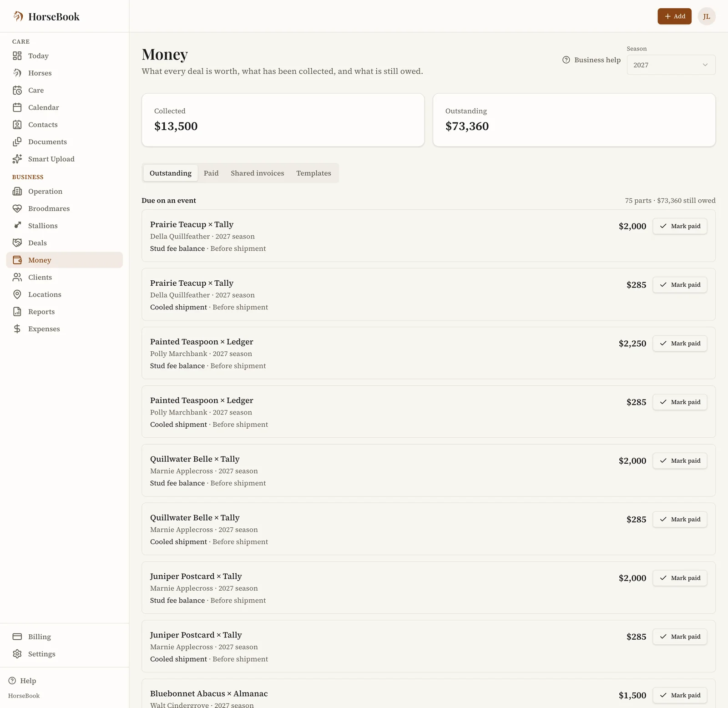This screenshot has height=708, width=728.
Task: Mark paid Painted Teaspoon $2,250 stud fee
Action: point(680,344)
